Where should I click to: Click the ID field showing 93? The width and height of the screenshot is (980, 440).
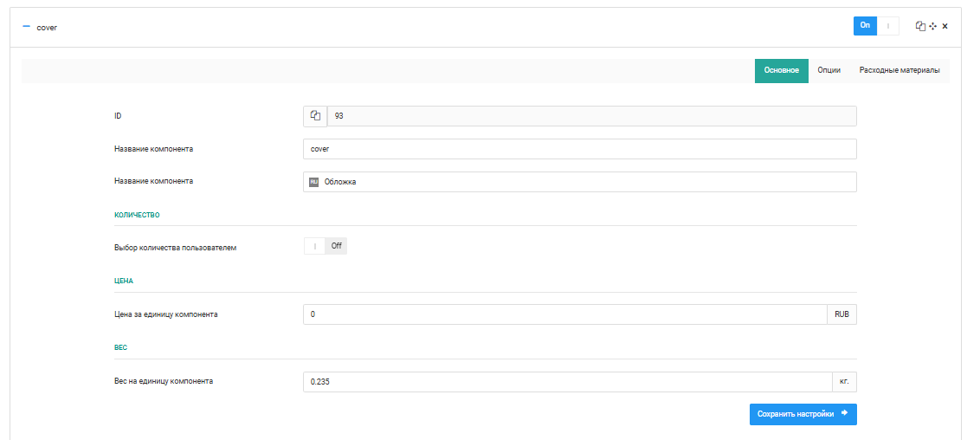[x=592, y=116]
